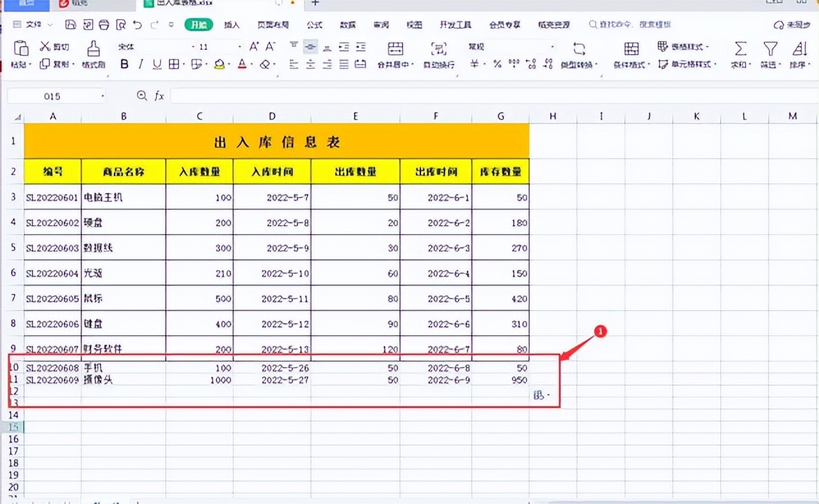Viewport: 819px width, 504px height.
Task: Open the Table Style dropdown
Action: click(x=683, y=47)
